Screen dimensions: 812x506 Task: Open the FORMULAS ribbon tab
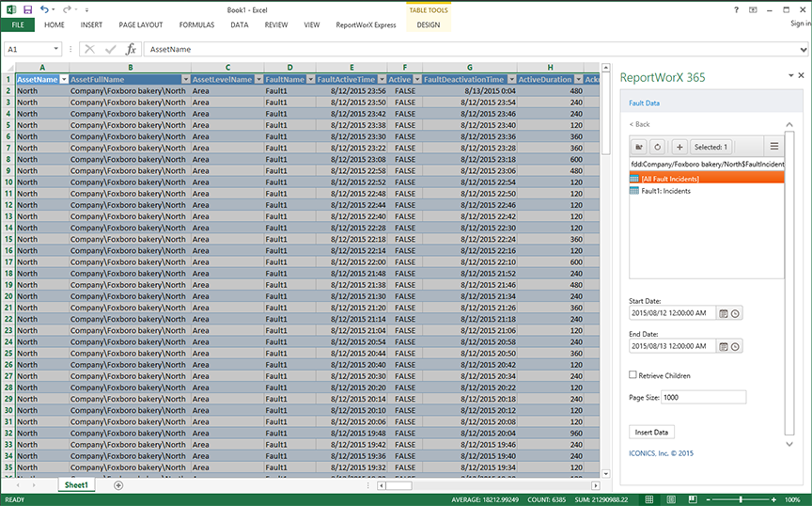click(196, 24)
